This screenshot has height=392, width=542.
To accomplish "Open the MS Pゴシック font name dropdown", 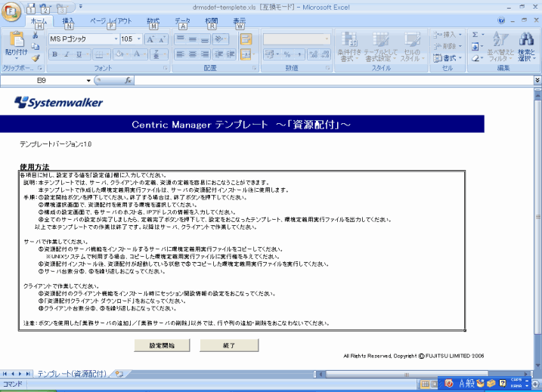I will 116,39.
